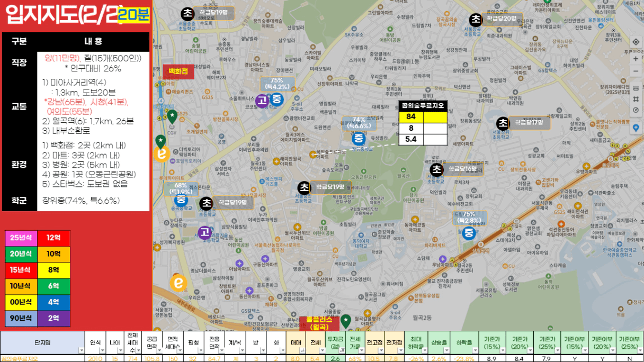
Task: Select the 8.9 cell under 기준가(15%)
Action: 491,358
